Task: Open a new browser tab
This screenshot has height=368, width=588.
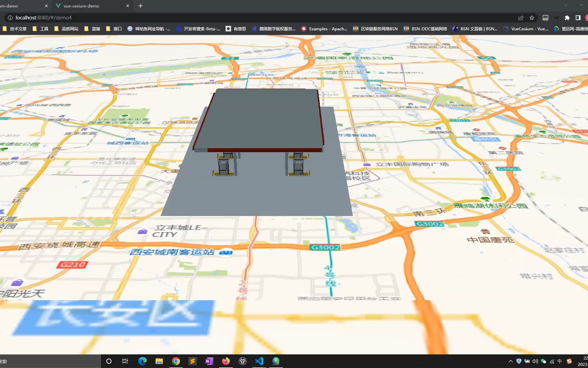Action: (140, 5)
